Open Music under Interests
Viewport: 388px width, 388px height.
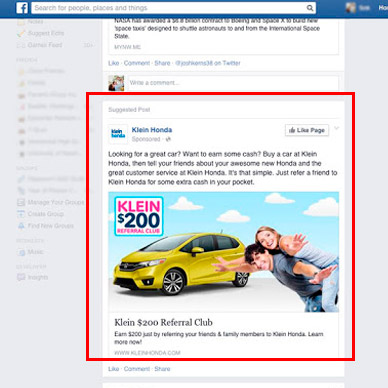tap(35, 252)
